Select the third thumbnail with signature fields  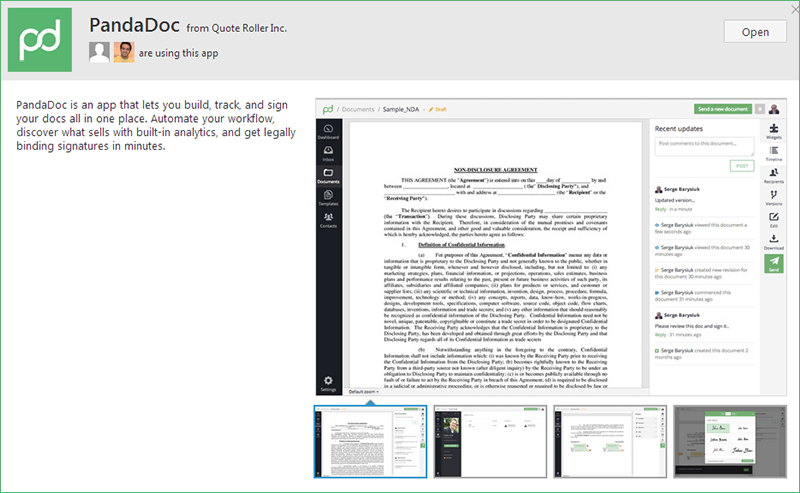point(610,442)
